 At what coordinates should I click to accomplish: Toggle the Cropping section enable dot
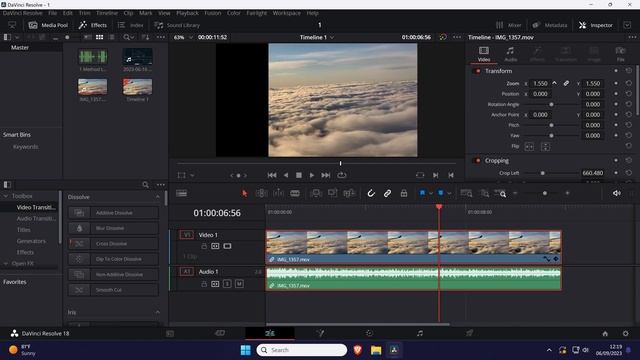(478, 160)
